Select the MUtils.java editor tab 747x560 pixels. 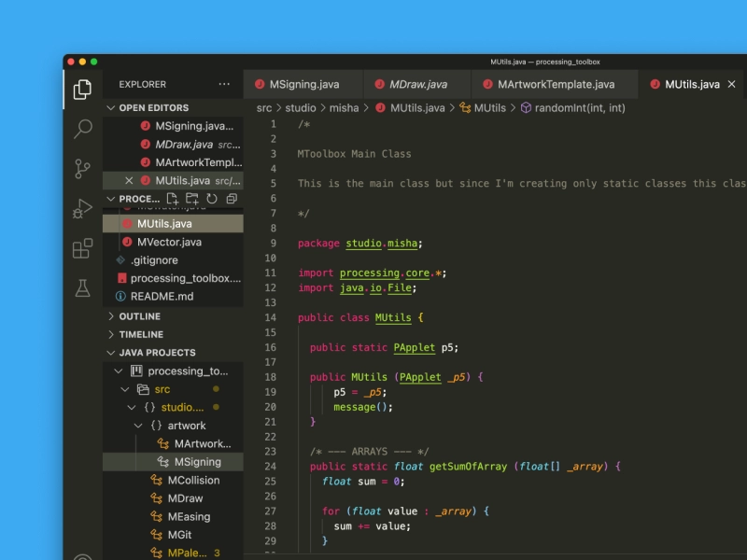pos(692,84)
